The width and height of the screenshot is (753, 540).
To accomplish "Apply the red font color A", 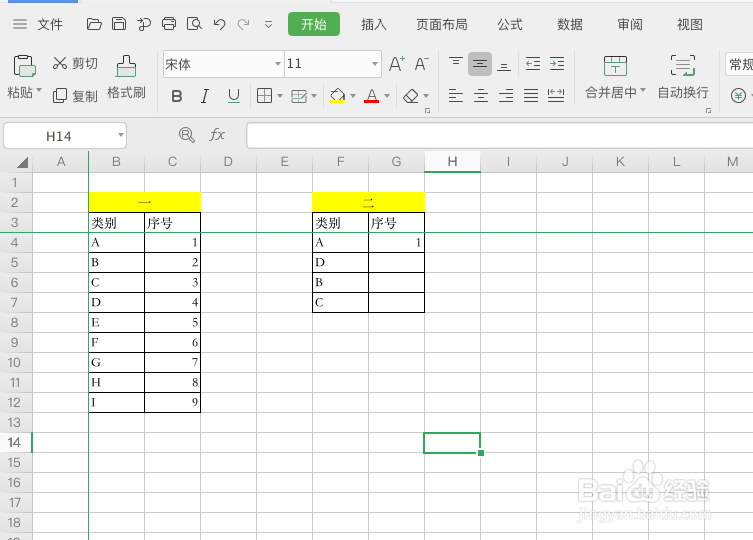I will [x=371, y=96].
